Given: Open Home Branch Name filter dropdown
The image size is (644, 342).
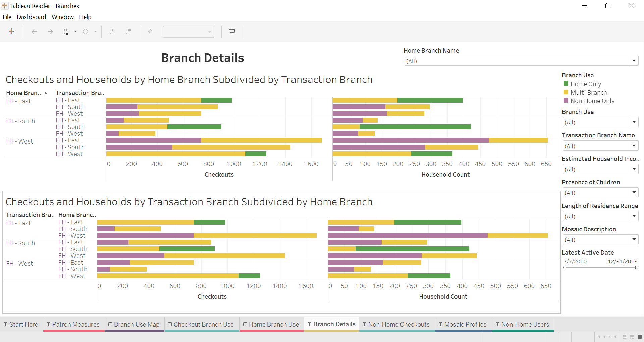Looking at the screenshot, I should pos(634,61).
